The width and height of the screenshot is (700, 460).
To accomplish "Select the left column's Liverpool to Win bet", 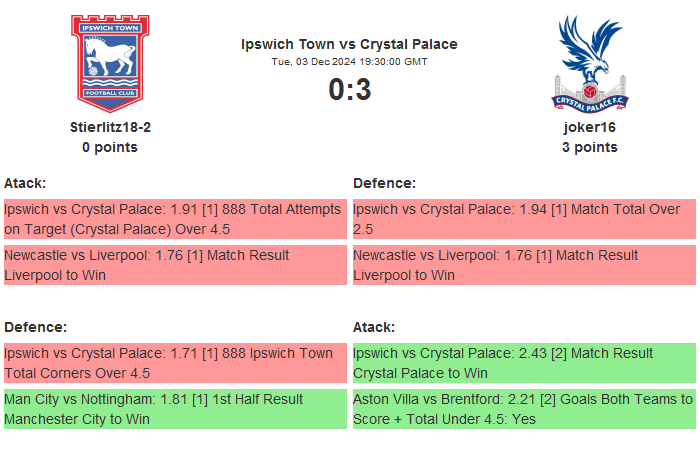I will pyautogui.click(x=175, y=265).
